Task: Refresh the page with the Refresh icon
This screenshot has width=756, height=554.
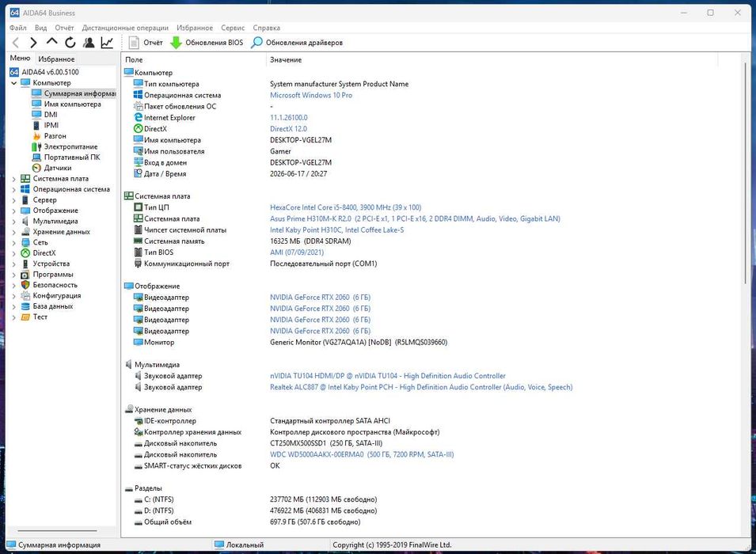Action: point(70,43)
